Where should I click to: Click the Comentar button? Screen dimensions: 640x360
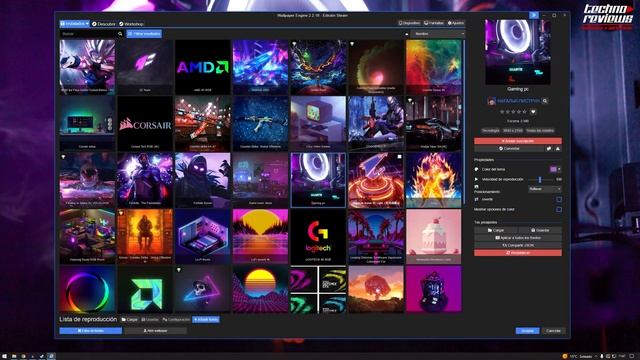[x=509, y=149]
